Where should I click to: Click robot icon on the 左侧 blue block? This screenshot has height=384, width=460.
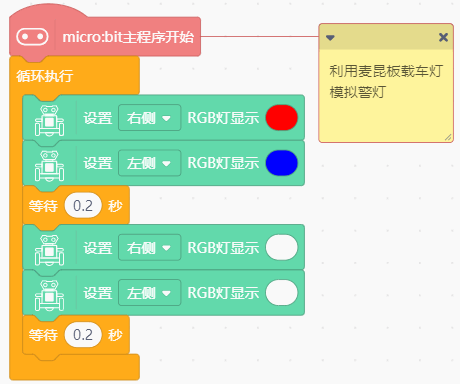[x=50, y=166]
